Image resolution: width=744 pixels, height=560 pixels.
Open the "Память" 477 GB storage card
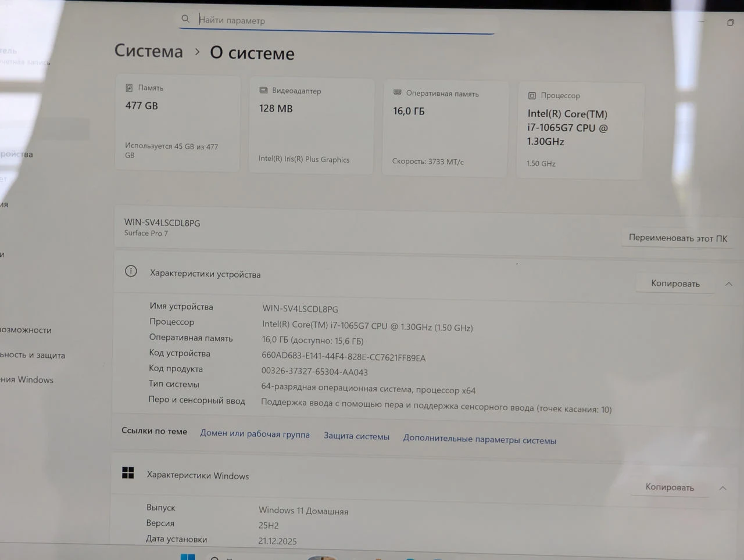pyautogui.click(x=178, y=123)
